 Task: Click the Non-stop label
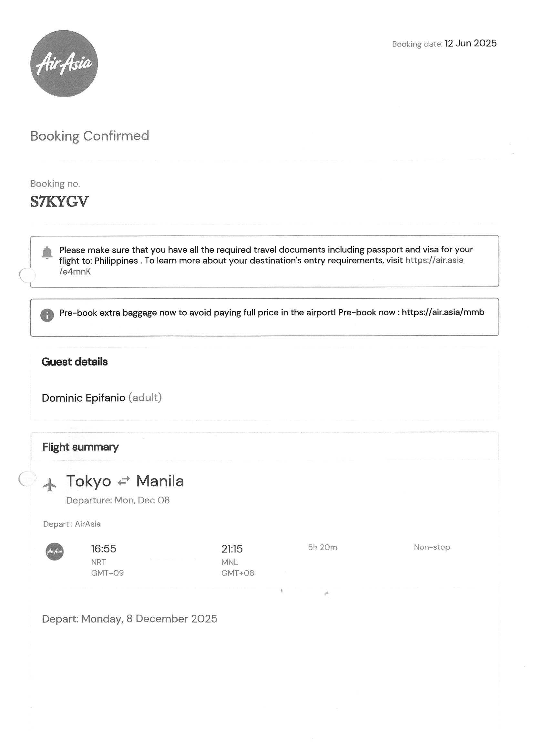pos(431,547)
